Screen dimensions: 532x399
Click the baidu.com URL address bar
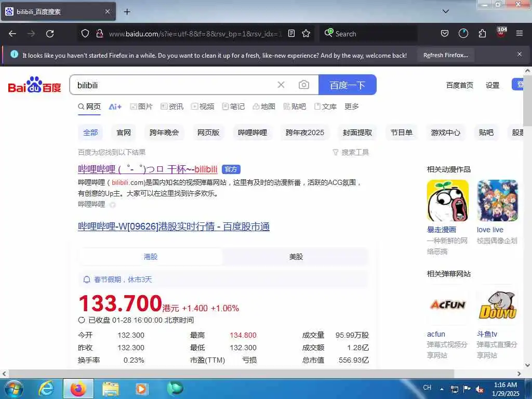coord(195,34)
